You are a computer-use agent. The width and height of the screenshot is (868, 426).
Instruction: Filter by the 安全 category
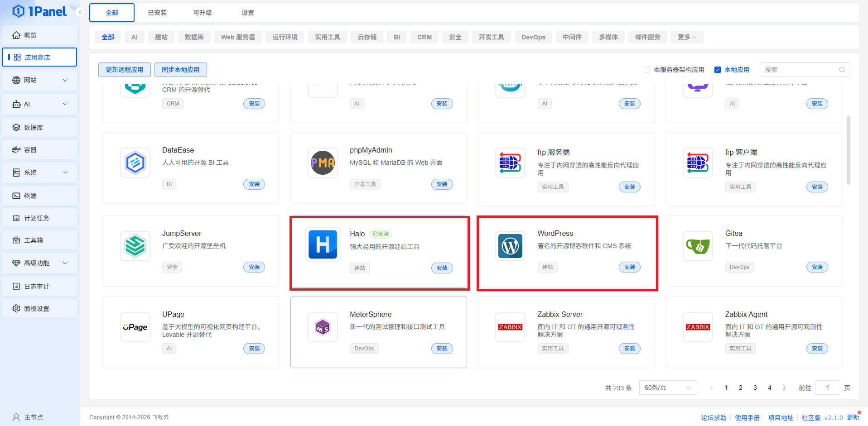point(455,37)
